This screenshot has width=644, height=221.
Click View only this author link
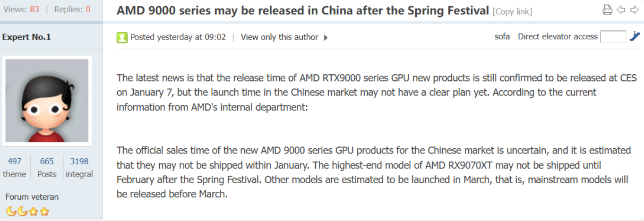pyautogui.click(x=279, y=37)
